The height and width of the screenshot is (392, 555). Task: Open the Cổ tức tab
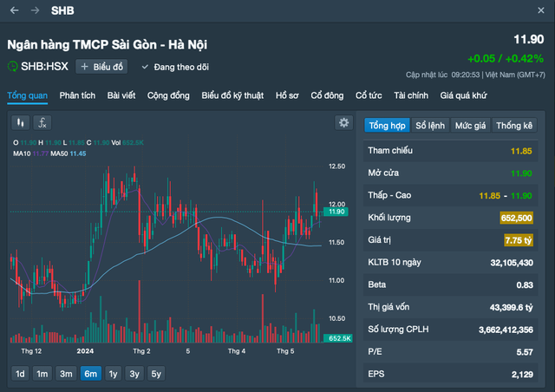point(369,95)
